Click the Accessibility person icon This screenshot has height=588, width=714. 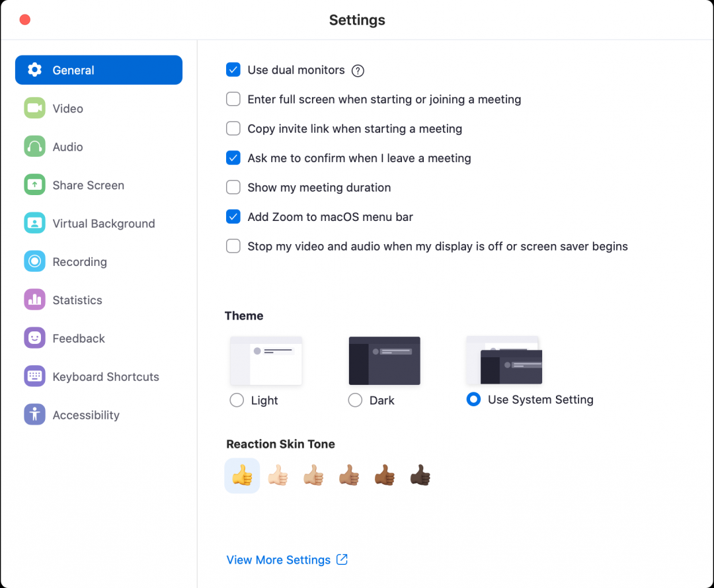click(x=34, y=415)
